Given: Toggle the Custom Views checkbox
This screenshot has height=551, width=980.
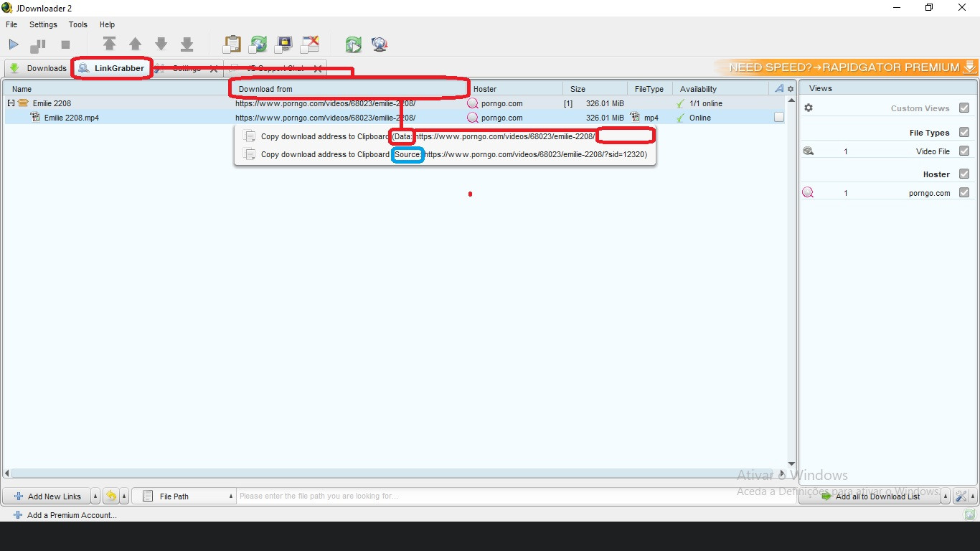Looking at the screenshot, I should [x=964, y=108].
